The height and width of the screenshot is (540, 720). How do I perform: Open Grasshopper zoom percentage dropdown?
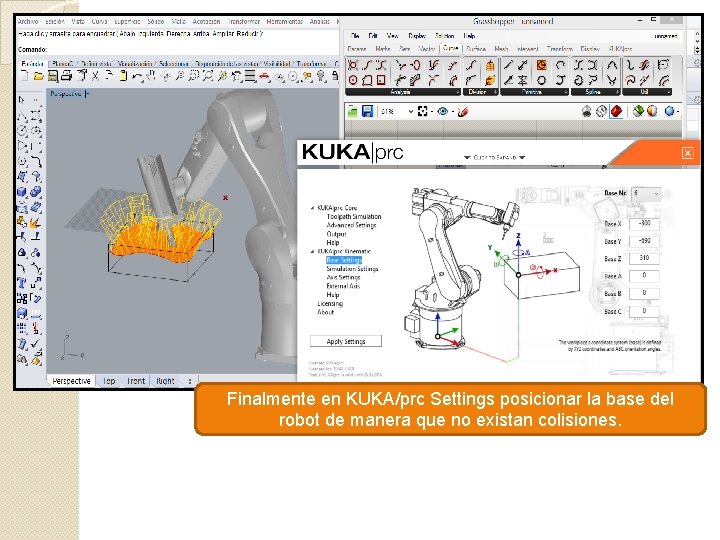click(411, 112)
